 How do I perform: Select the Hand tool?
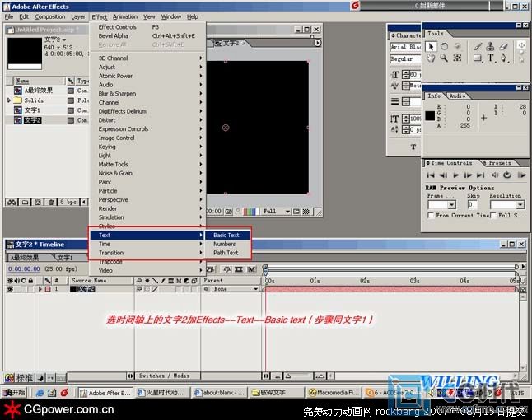tap(431, 58)
